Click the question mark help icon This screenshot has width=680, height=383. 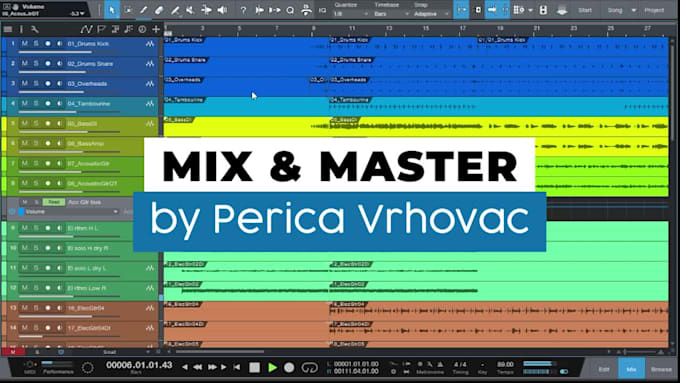243,10
